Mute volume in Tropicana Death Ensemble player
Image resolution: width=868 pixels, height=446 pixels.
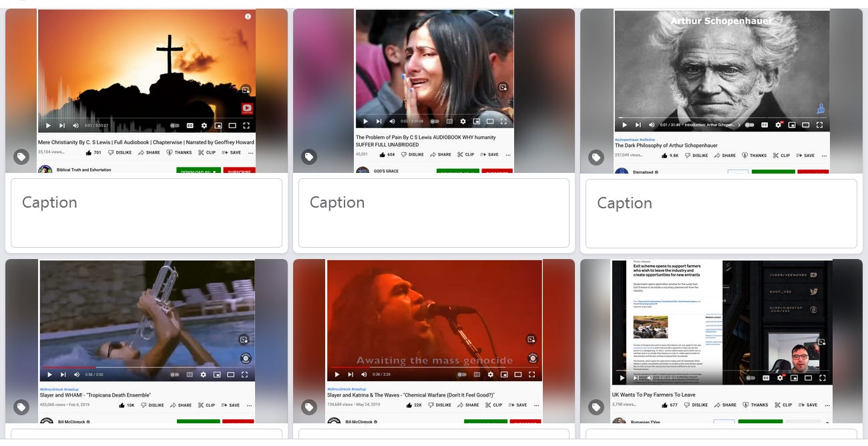pos(77,375)
